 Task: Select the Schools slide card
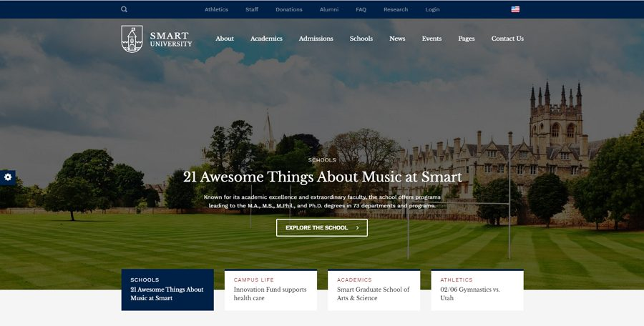167,290
